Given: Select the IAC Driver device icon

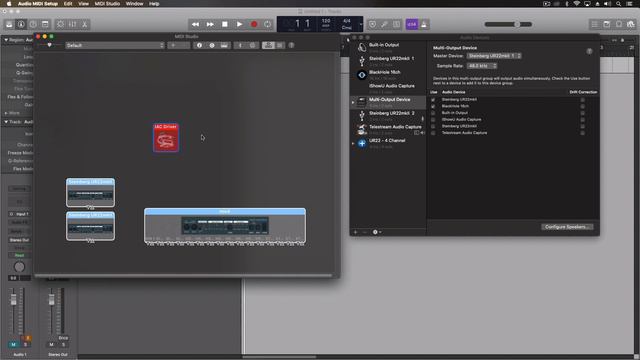Looking at the screenshot, I should pyautogui.click(x=166, y=138).
